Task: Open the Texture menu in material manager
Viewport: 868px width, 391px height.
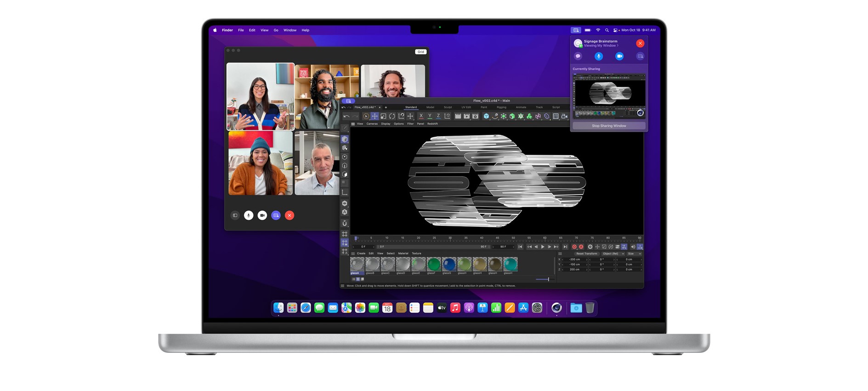Action: pos(416,253)
